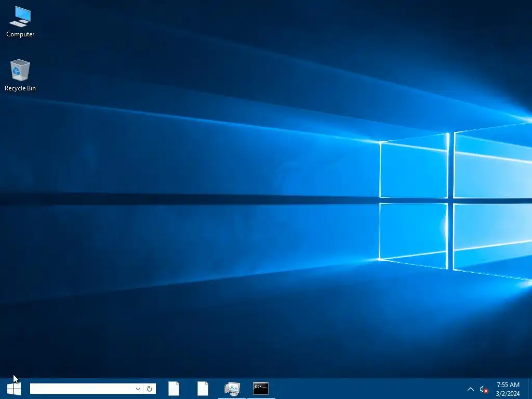Click the refresh button beside the address bar
Viewport: 532px width, 399px height.
click(x=150, y=389)
